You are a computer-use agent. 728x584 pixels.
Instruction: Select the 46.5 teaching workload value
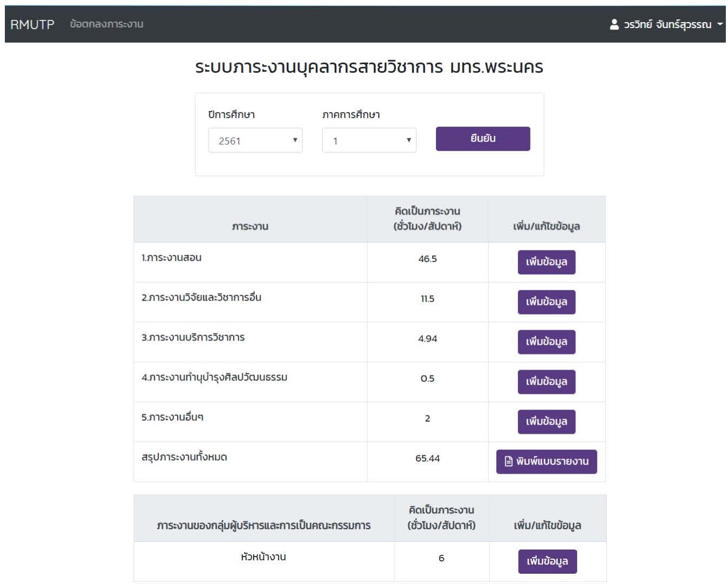(427, 259)
